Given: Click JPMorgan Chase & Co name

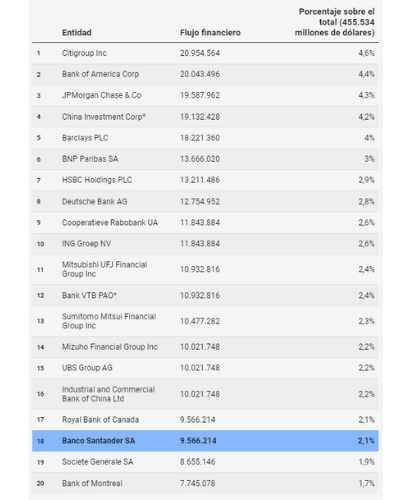Looking at the screenshot, I should 102,95.
